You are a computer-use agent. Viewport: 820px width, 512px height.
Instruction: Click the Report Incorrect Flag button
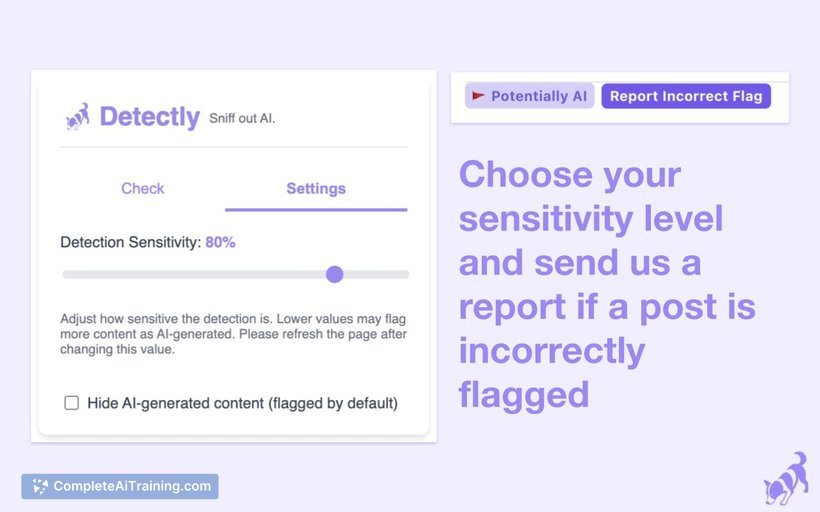pos(686,96)
